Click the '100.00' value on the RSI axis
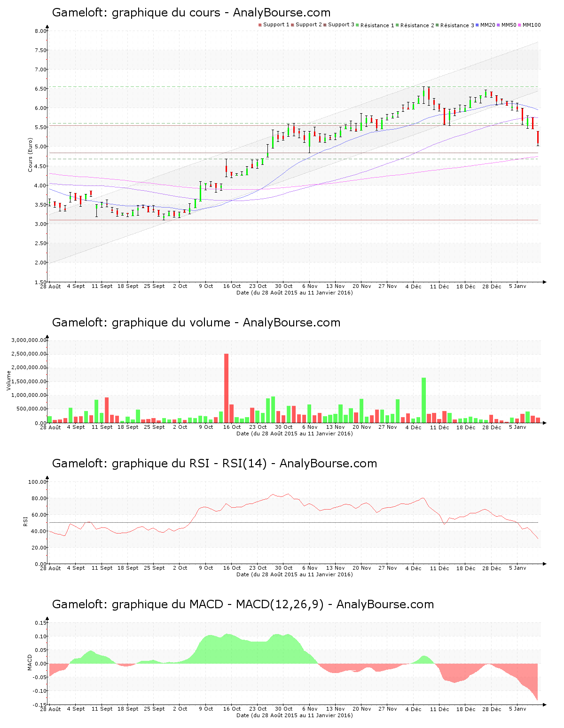564x728 pixels. pyautogui.click(x=38, y=482)
